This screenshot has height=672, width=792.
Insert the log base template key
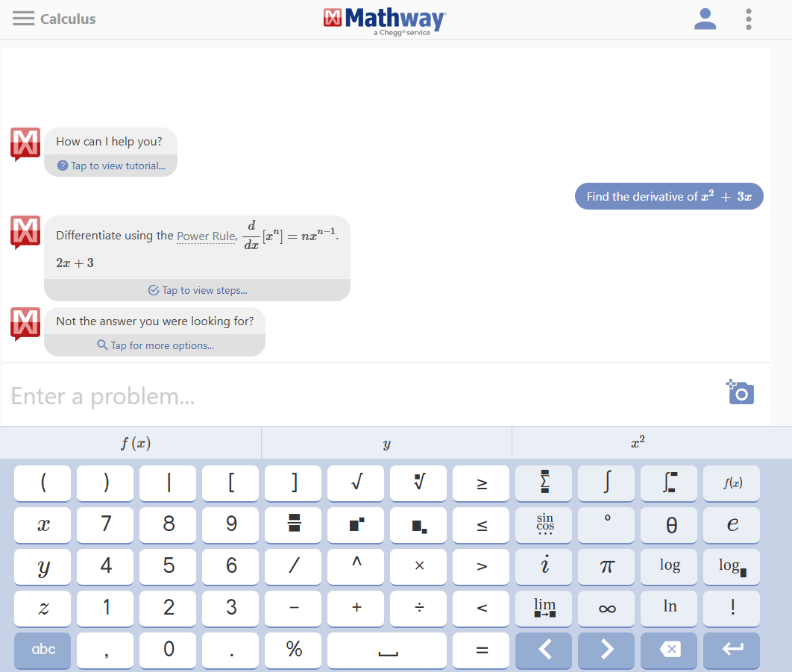point(732,566)
